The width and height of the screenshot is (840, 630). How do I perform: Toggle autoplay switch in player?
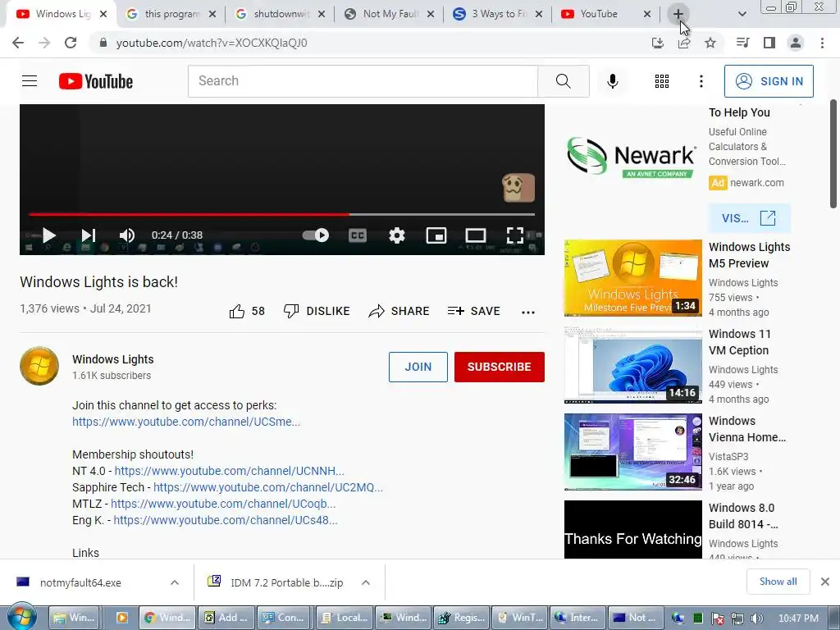[316, 235]
